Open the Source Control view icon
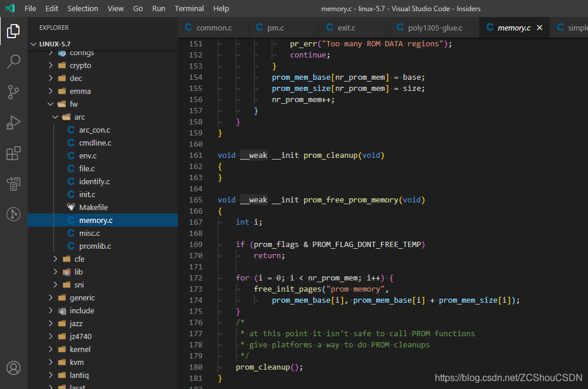 (x=13, y=92)
